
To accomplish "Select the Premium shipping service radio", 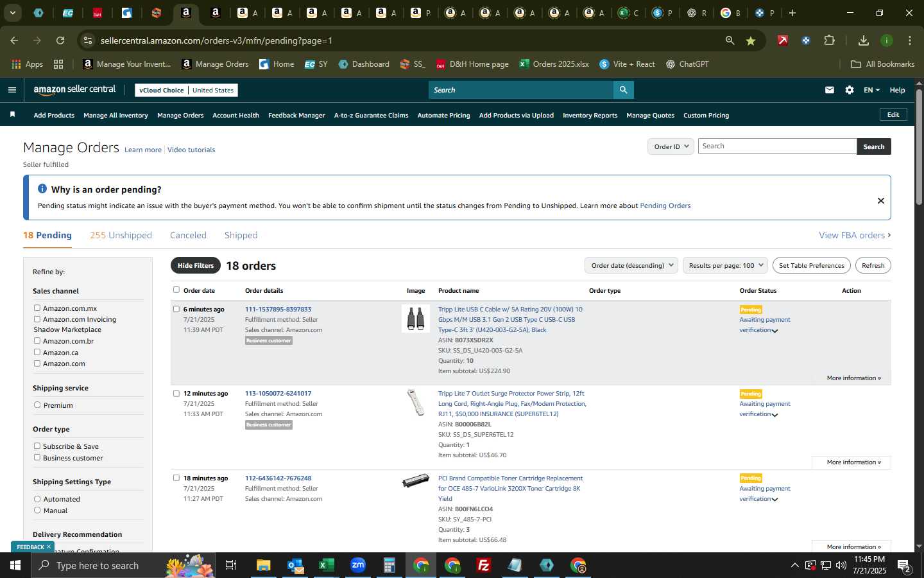I will pos(37,405).
